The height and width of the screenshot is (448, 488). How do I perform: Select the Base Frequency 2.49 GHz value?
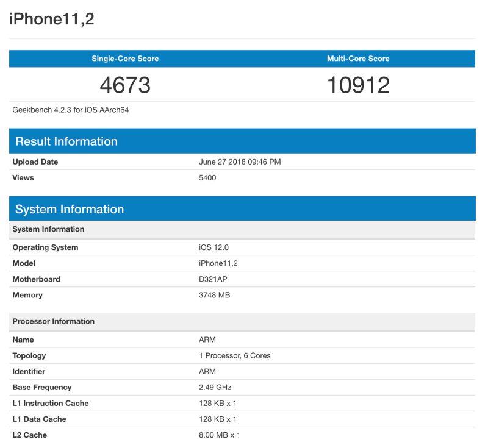point(217,387)
